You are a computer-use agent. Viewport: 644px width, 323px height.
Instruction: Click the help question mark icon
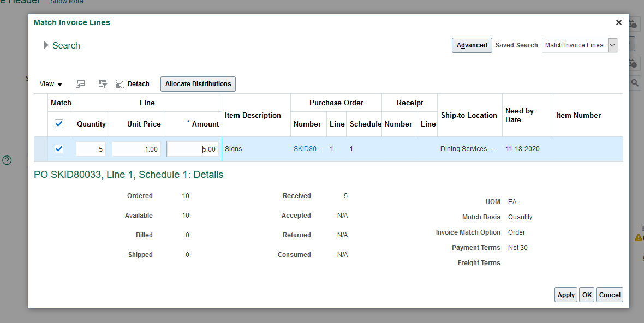(7, 160)
